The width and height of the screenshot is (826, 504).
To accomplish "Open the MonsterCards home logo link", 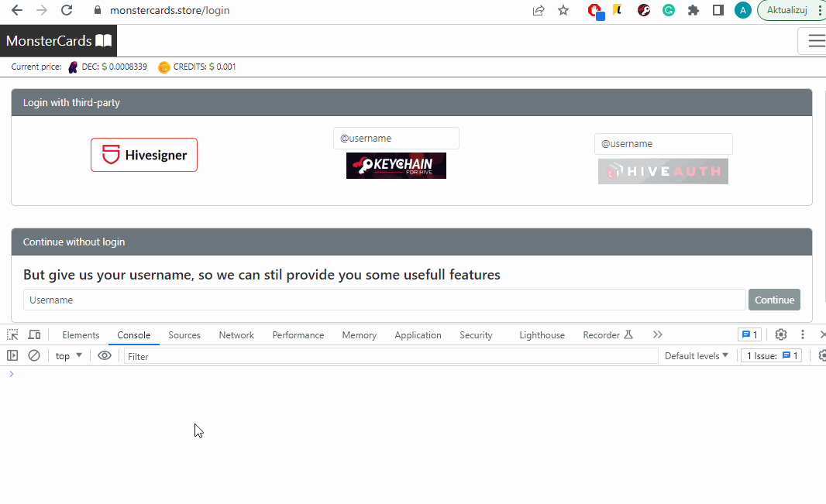I will [x=58, y=40].
